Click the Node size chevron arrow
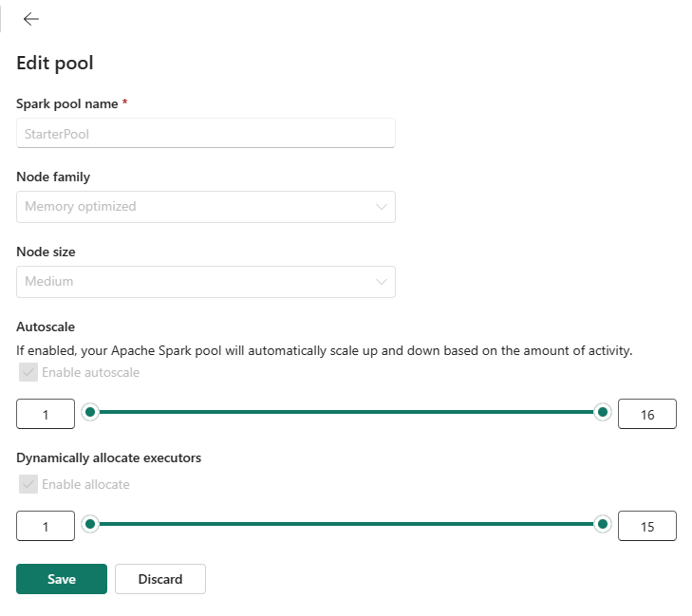Screen dimensions: 692x616 tap(382, 282)
